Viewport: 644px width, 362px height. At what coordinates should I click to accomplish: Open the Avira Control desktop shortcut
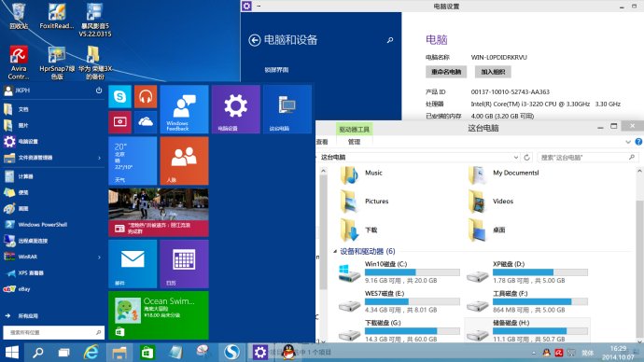pyautogui.click(x=19, y=63)
